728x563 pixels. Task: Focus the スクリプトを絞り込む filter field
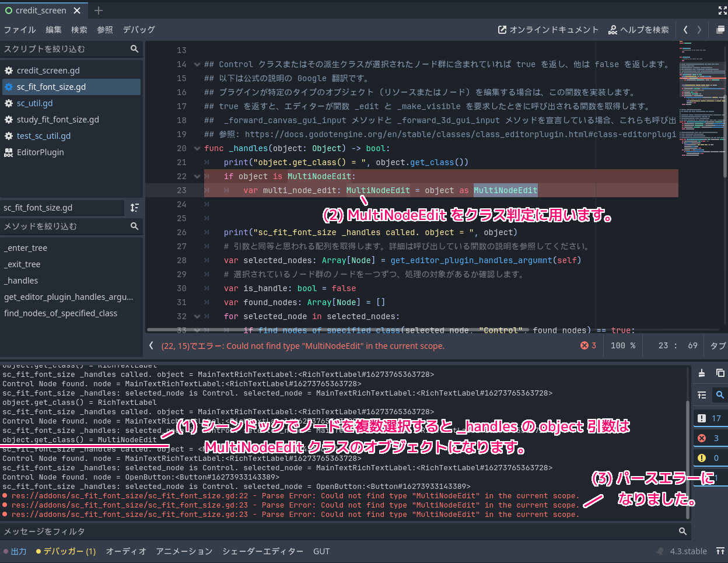tap(71, 49)
